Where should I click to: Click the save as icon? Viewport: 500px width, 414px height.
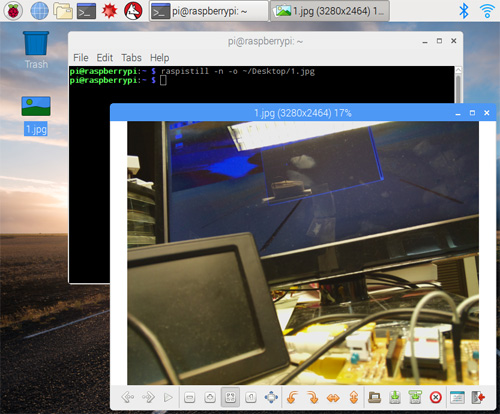(415, 397)
